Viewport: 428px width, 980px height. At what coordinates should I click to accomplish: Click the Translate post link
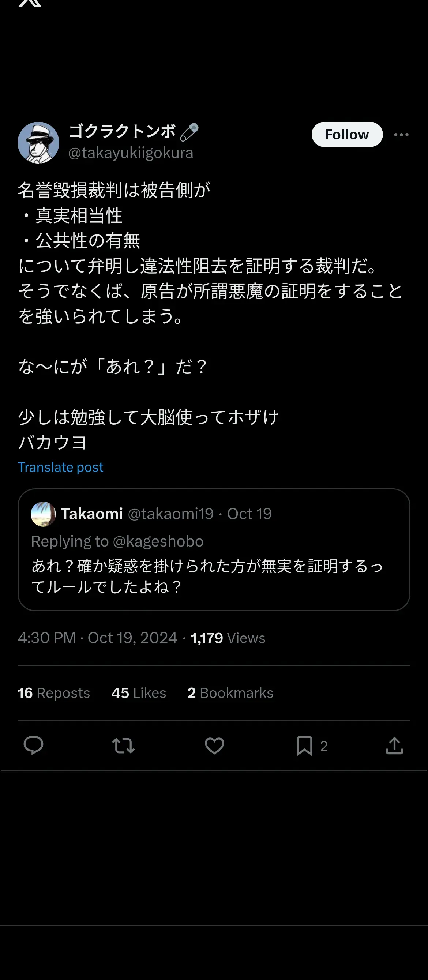(x=60, y=467)
